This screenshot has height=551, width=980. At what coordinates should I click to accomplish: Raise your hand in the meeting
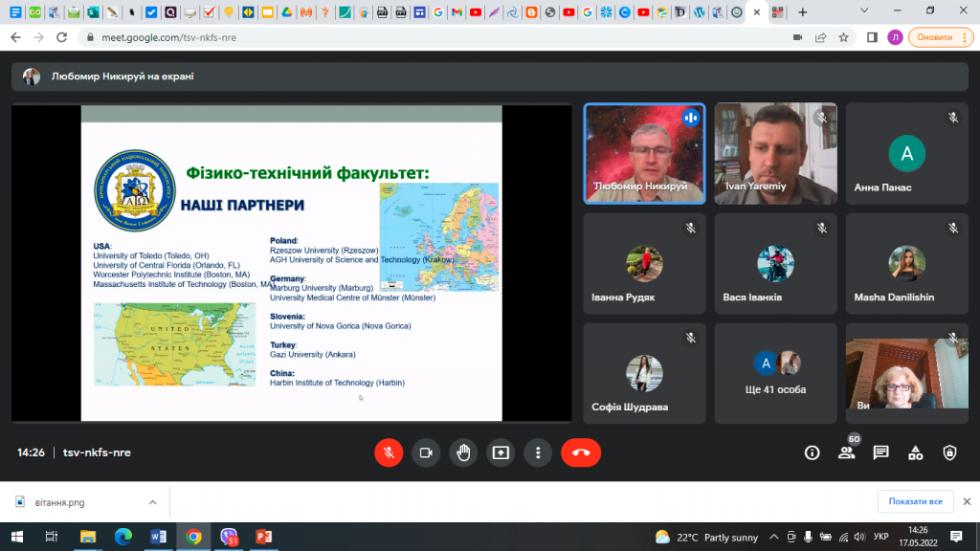point(463,452)
